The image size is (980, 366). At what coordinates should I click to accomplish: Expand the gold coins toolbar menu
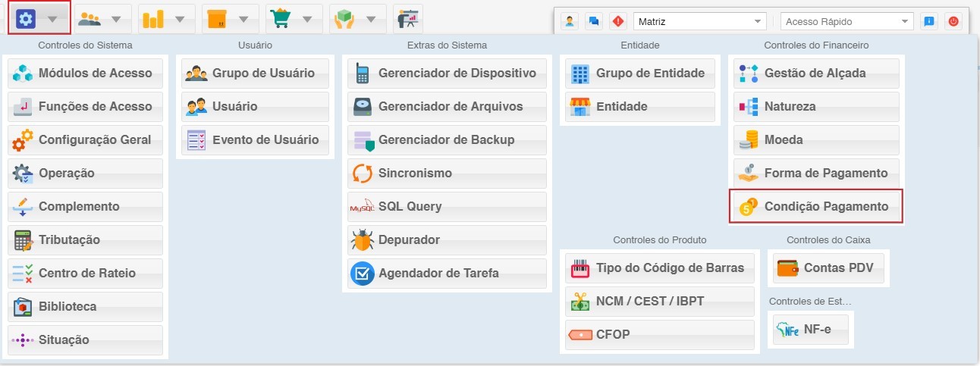coord(166,18)
